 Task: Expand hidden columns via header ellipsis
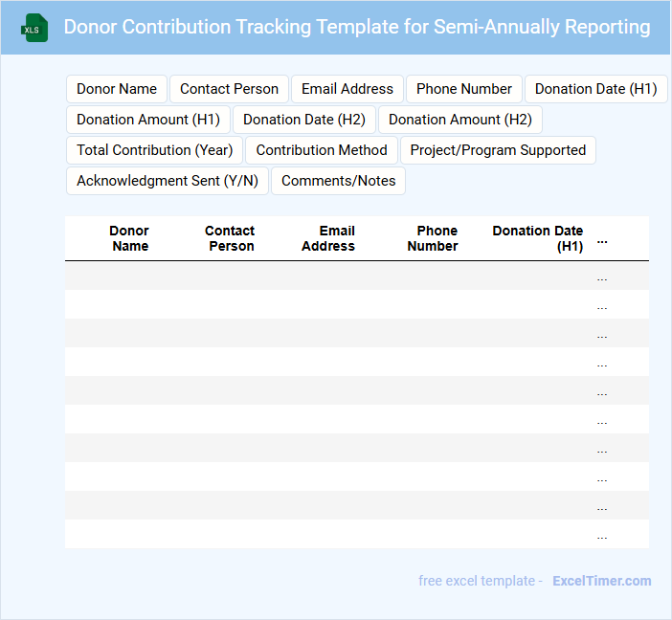pos(602,239)
